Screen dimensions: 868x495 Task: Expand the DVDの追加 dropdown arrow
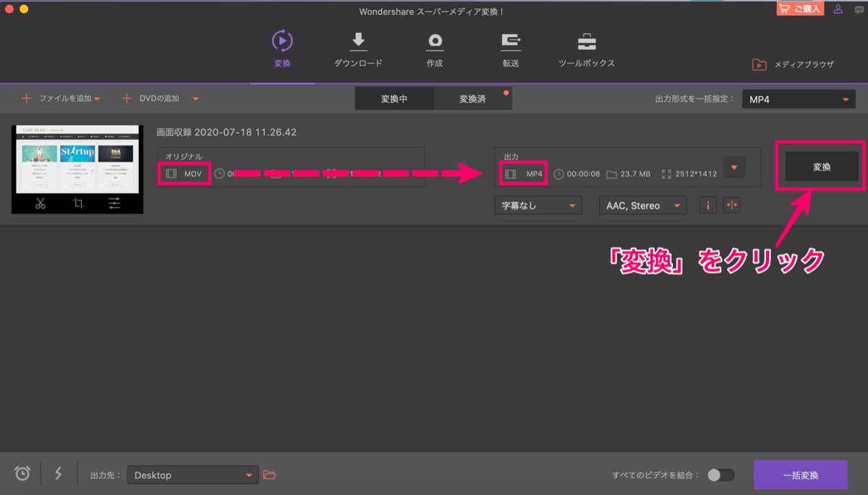point(195,99)
